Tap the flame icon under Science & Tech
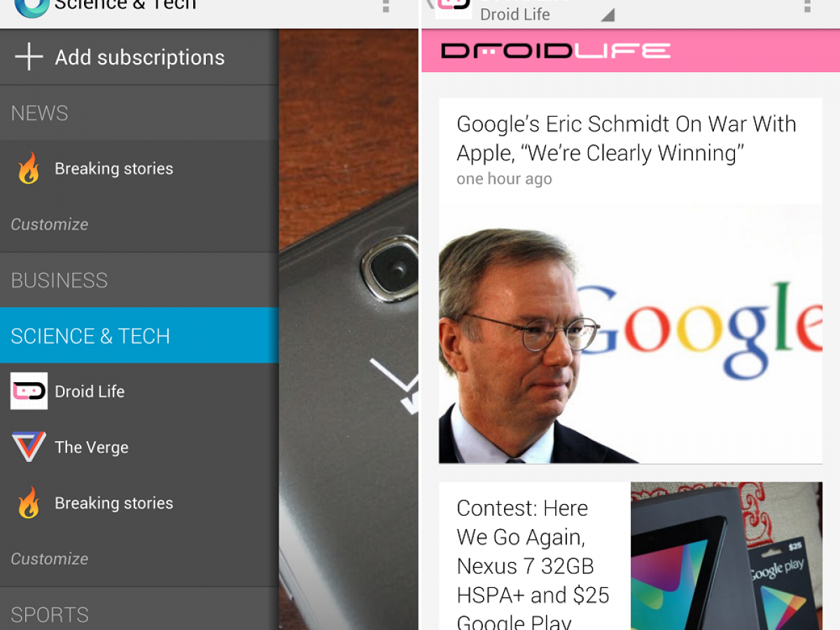 29,503
